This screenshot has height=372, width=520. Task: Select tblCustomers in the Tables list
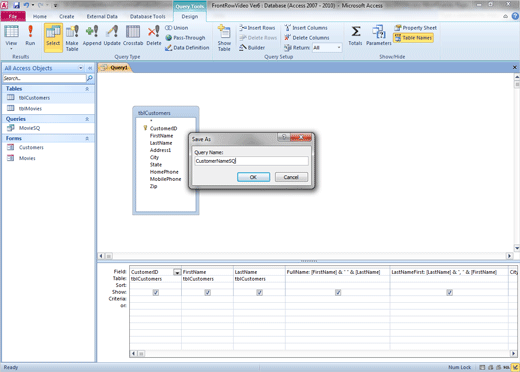point(49,98)
